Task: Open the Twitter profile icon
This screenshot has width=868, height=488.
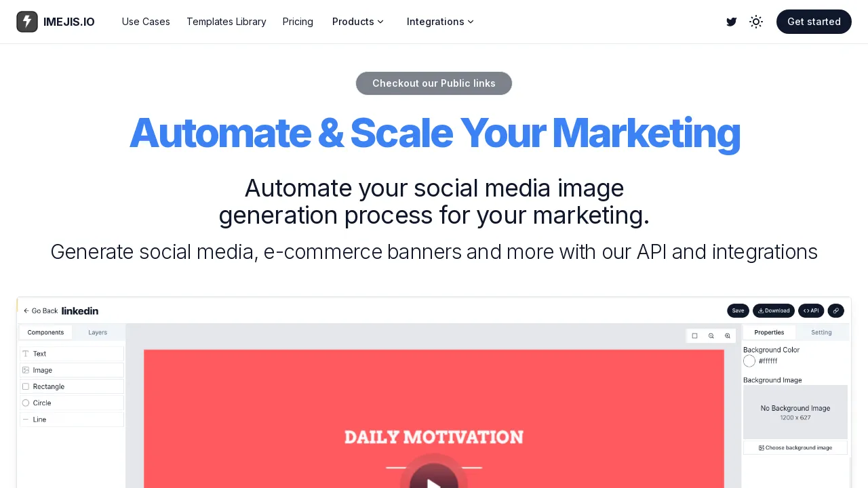Action: [731, 22]
